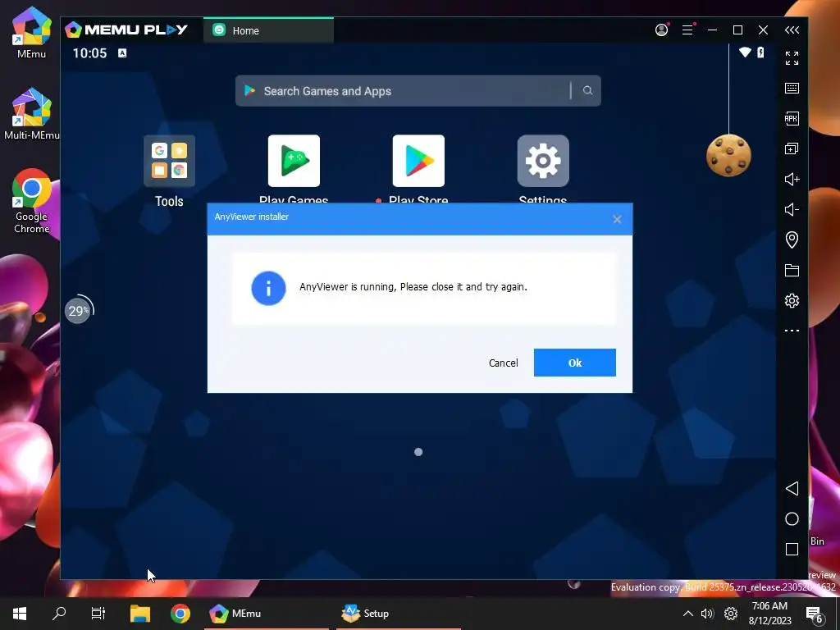Open the MEmu hamburger menu
The height and width of the screenshot is (630, 840).
pos(687,30)
